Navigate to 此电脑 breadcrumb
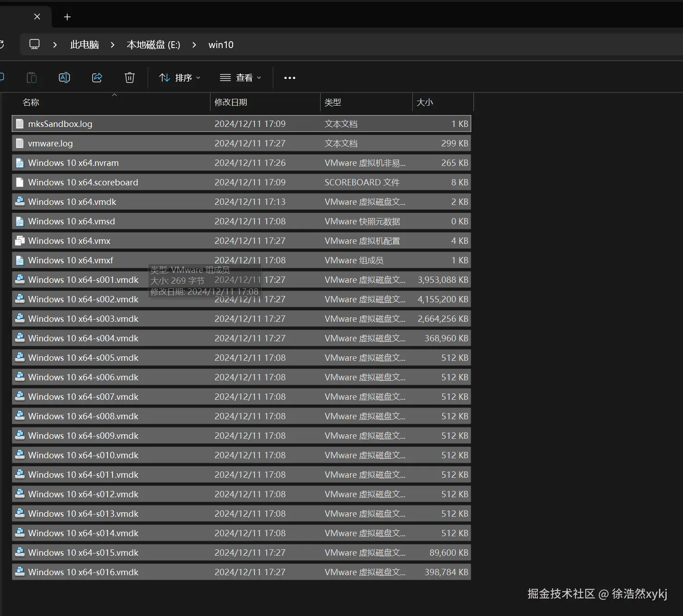 pos(84,44)
